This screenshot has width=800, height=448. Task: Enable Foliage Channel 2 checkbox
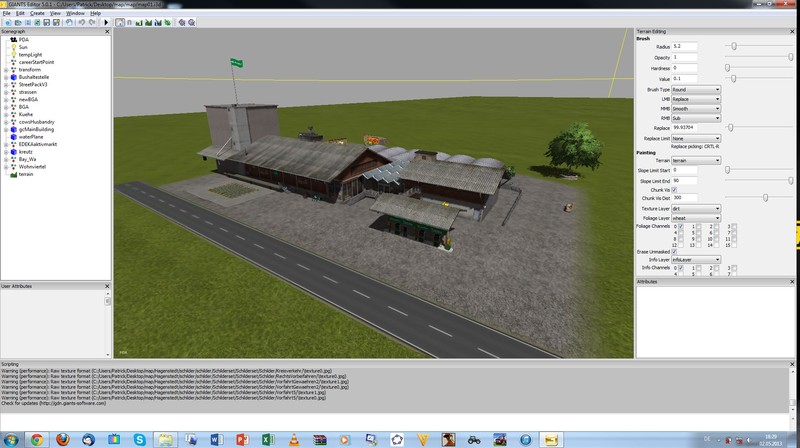tap(716, 227)
